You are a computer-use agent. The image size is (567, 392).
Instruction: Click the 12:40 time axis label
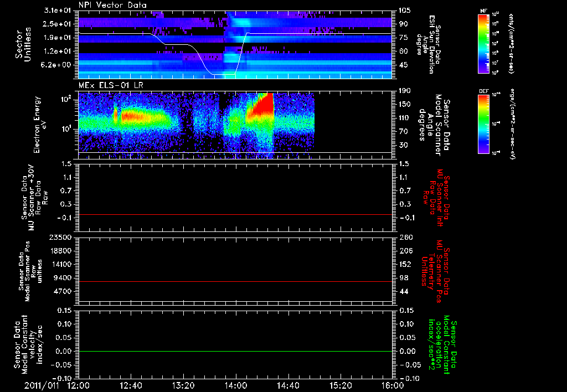131,386
